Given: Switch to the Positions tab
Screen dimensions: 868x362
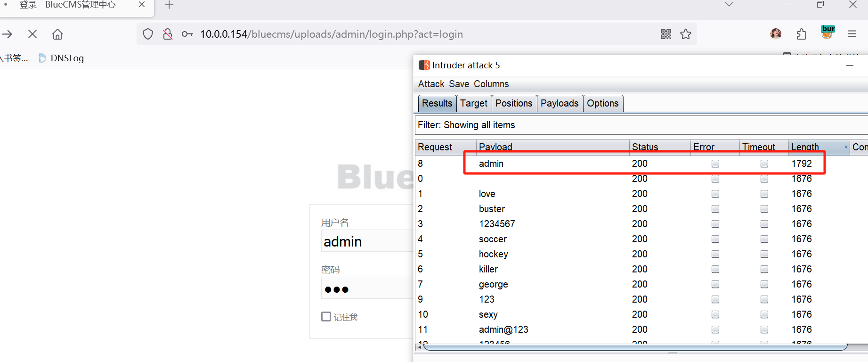Looking at the screenshot, I should [x=514, y=103].
